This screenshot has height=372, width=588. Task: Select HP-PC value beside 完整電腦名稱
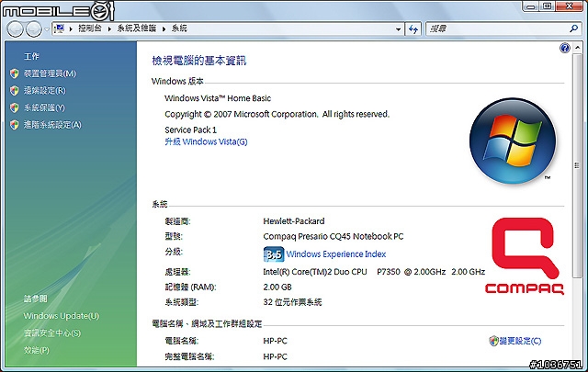click(x=275, y=356)
